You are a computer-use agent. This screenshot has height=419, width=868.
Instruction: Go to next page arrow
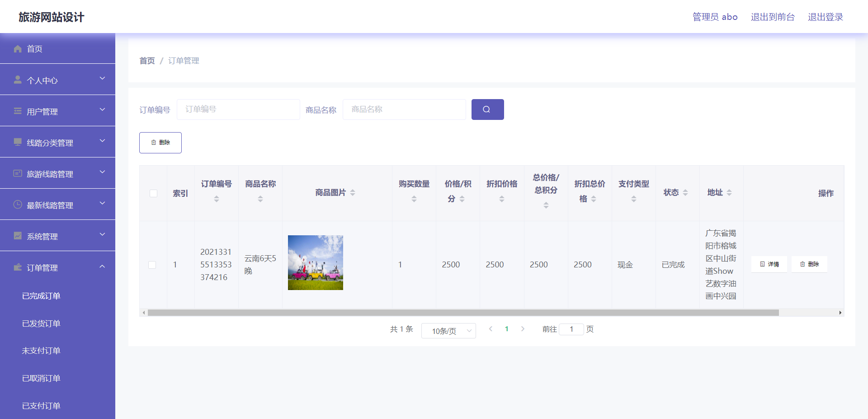(x=523, y=329)
